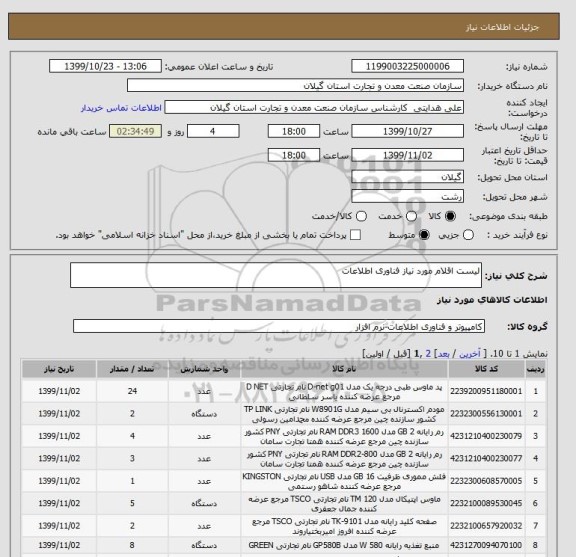The image size is (576, 557).
Task: Click the delivery province field گیلان
Action: pos(407,177)
